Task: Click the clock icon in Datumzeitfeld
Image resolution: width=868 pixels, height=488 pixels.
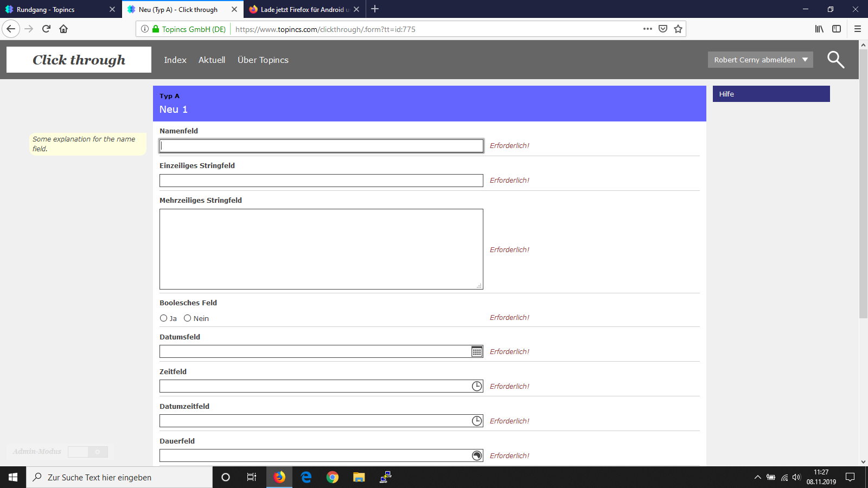Action: click(476, 421)
